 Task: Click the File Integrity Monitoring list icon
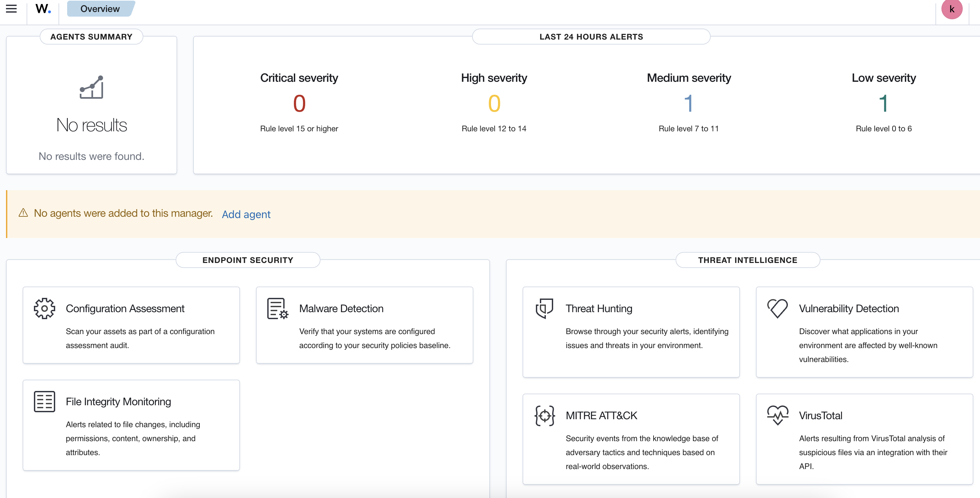click(x=45, y=401)
